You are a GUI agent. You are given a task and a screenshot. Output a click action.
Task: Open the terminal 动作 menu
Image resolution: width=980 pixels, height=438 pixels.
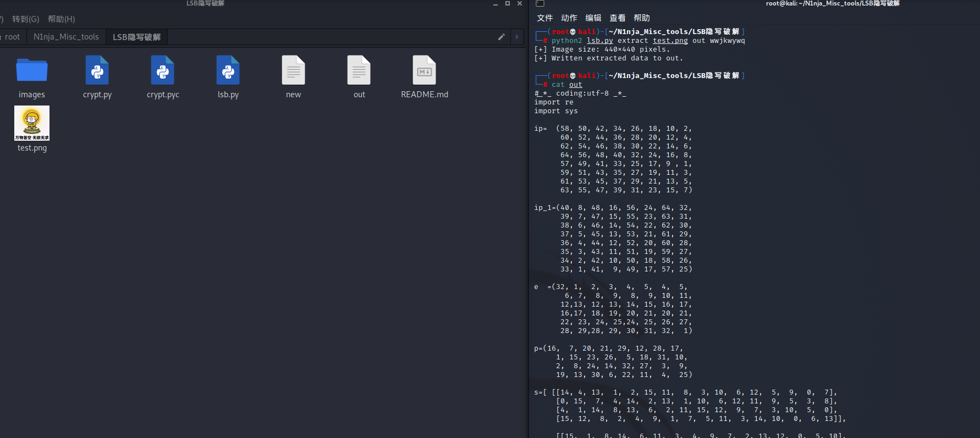click(x=569, y=18)
